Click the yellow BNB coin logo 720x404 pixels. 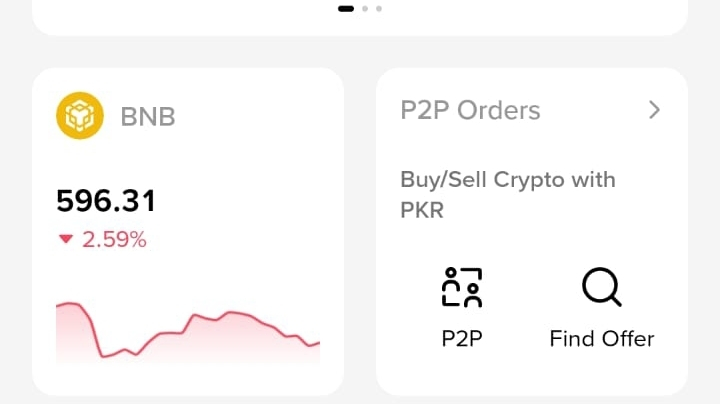tap(80, 116)
